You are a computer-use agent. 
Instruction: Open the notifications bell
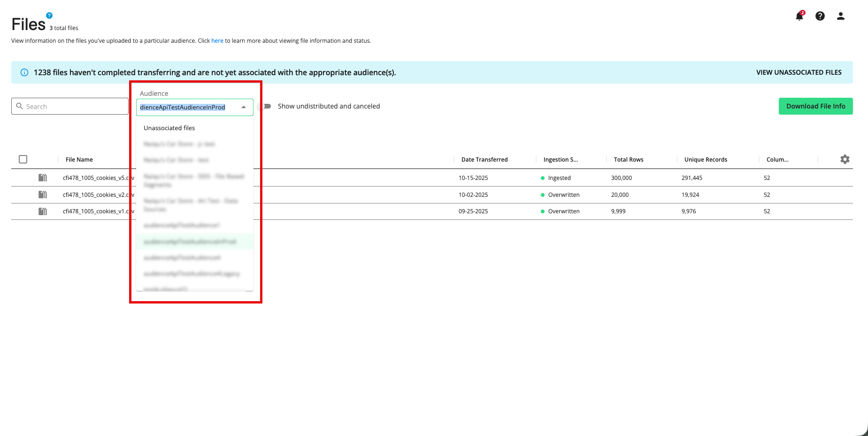(799, 16)
